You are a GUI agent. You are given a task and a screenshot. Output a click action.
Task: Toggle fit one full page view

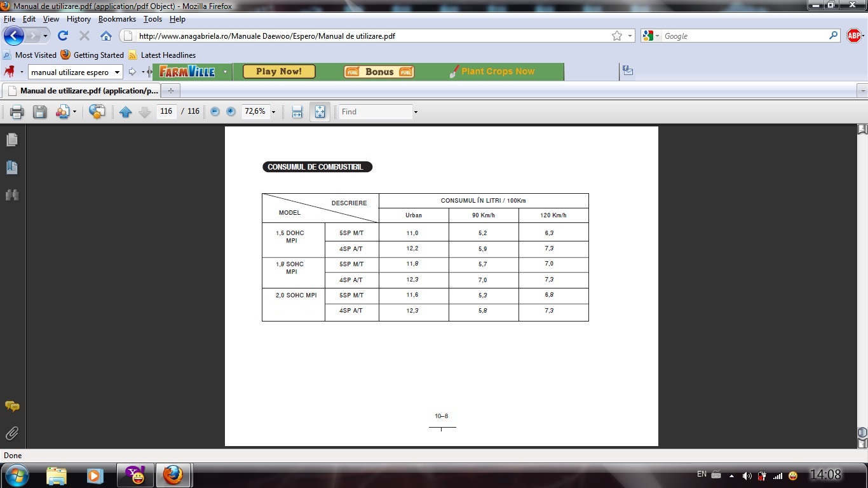pyautogui.click(x=320, y=112)
